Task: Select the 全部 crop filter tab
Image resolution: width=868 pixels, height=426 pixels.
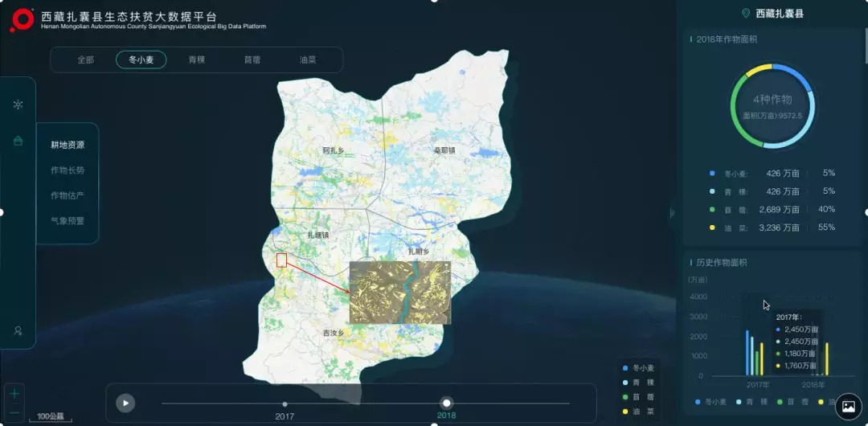Action: (x=86, y=59)
